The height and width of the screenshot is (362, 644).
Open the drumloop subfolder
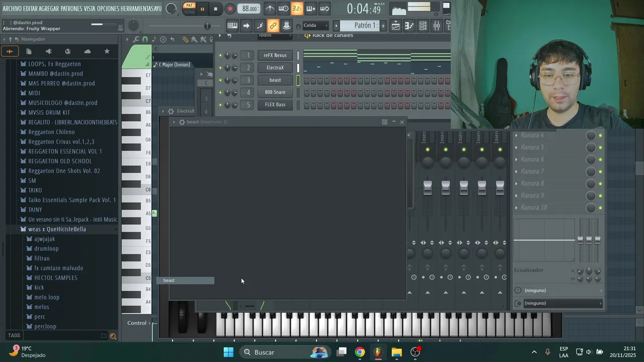(46, 249)
